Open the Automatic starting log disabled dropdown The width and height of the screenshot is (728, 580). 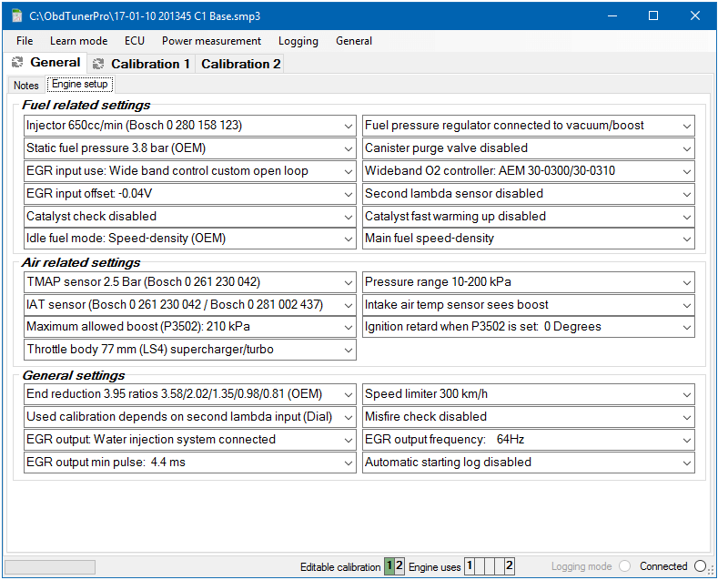[x=529, y=462]
